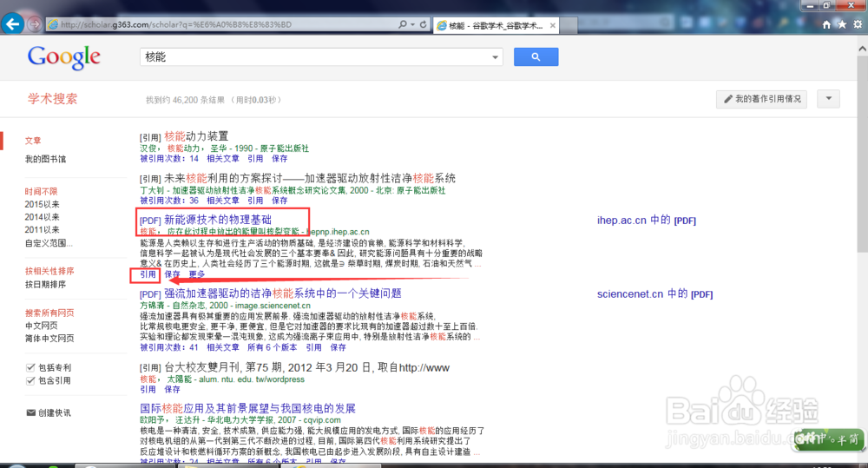The height and width of the screenshot is (468, 868).
Task: Open the browser home icon
Action: pos(826,24)
